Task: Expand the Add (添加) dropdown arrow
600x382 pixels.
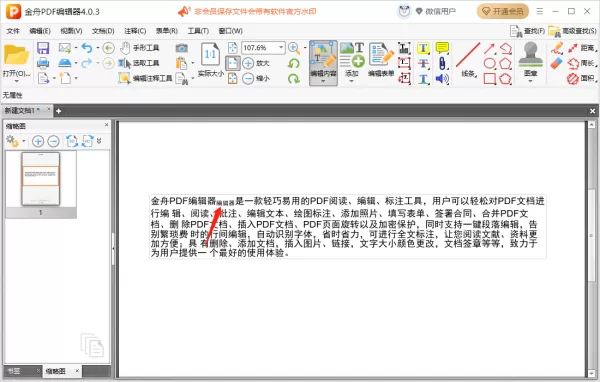Action: tap(352, 81)
